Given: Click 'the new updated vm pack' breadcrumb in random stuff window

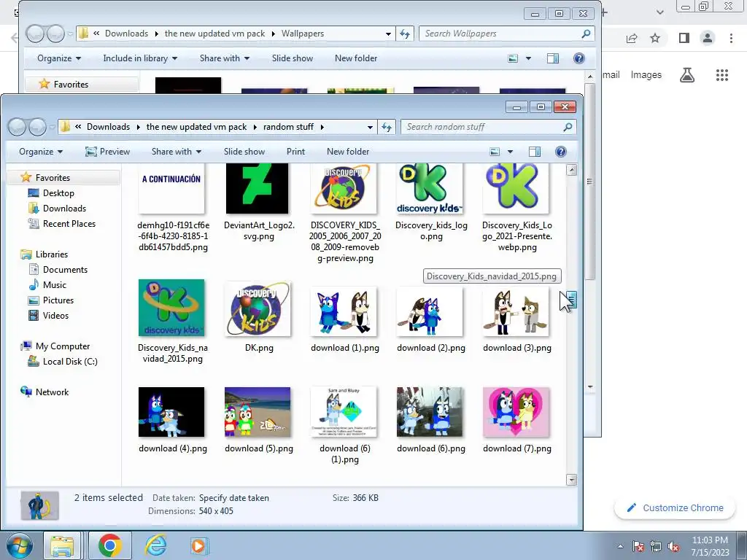Looking at the screenshot, I should coord(196,127).
